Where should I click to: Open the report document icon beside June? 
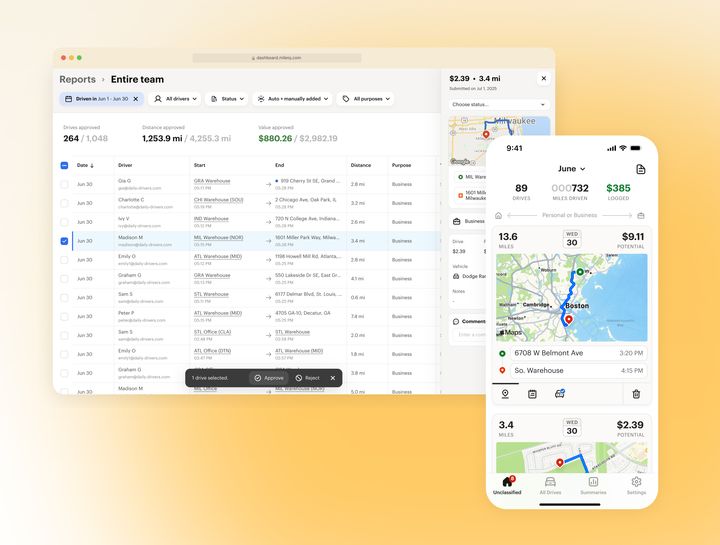[641, 169]
